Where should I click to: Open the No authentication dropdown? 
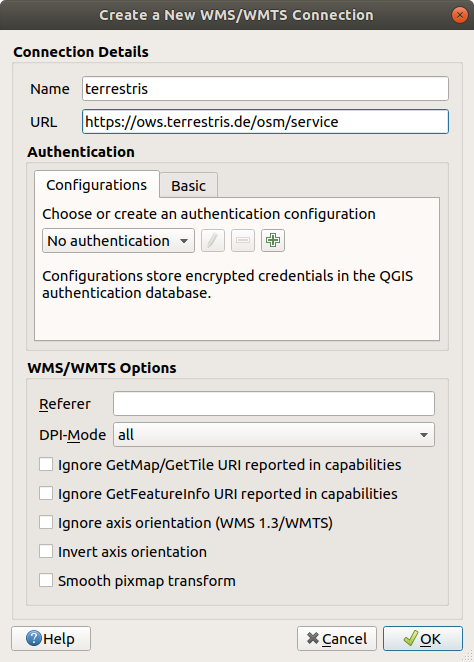pos(118,241)
